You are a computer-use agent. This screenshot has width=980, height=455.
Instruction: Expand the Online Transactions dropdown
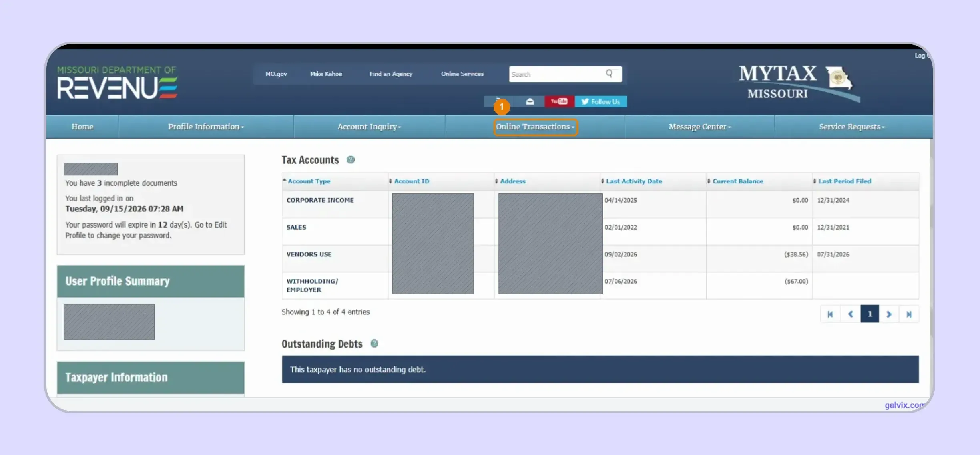click(535, 127)
